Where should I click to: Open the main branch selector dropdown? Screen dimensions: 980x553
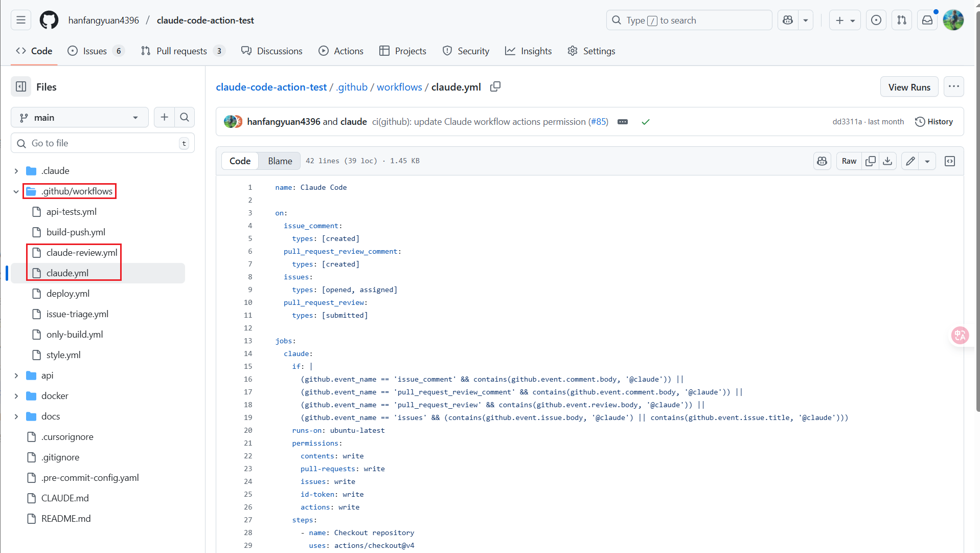[x=80, y=117]
